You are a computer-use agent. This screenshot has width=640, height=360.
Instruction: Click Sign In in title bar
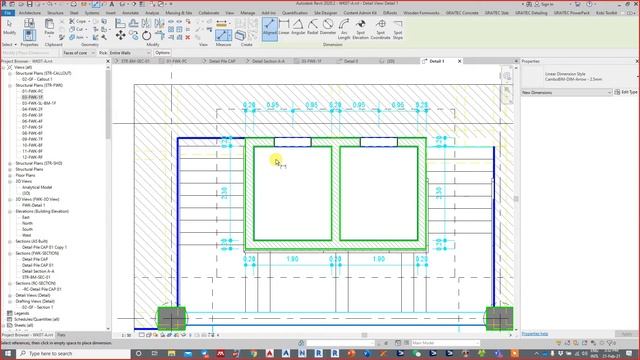coord(547,4)
